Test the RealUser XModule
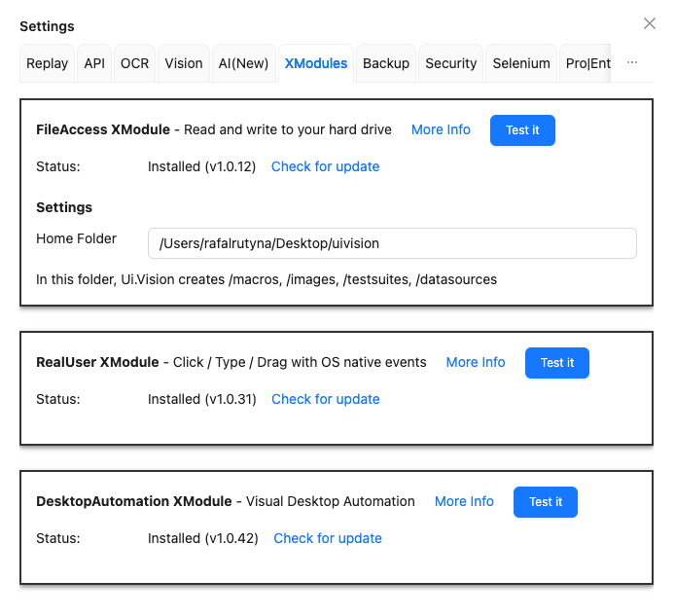Image resolution: width=675 pixels, height=616 pixels. pos(557,363)
